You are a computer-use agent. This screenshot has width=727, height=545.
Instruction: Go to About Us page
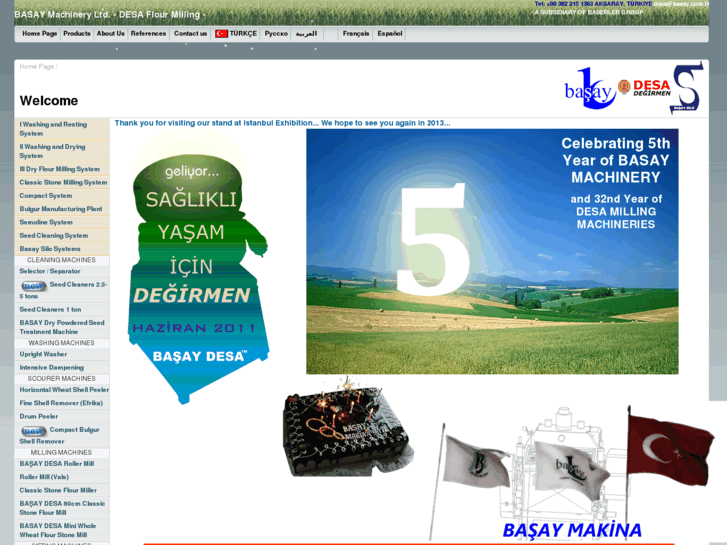click(110, 33)
